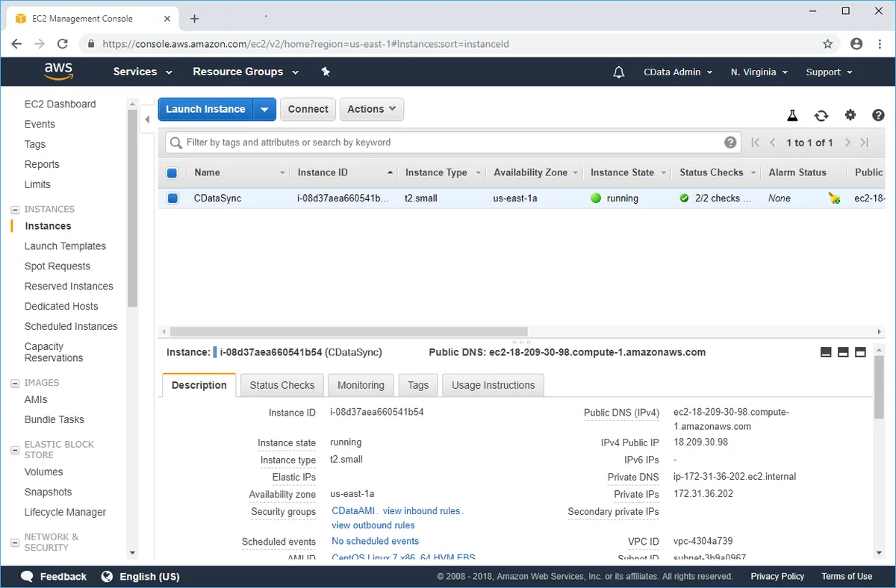This screenshot has height=588, width=896.
Task: Open the experiments flask icon
Action: tap(792, 115)
